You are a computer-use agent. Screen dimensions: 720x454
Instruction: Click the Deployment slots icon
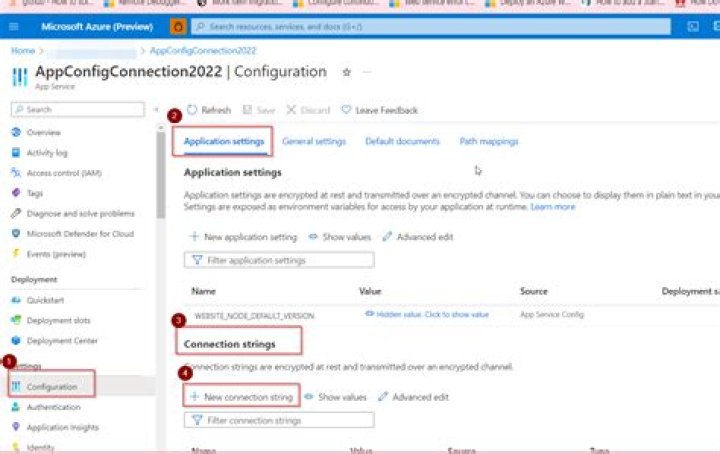[16, 320]
